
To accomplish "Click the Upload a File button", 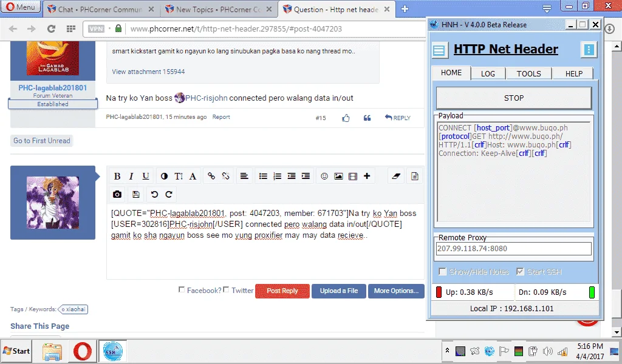I will coord(339,291).
